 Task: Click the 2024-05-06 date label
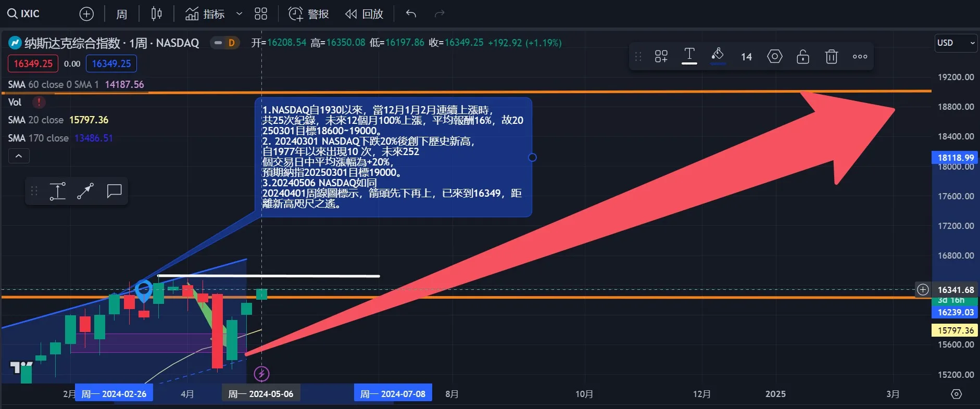(x=261, y=394)
